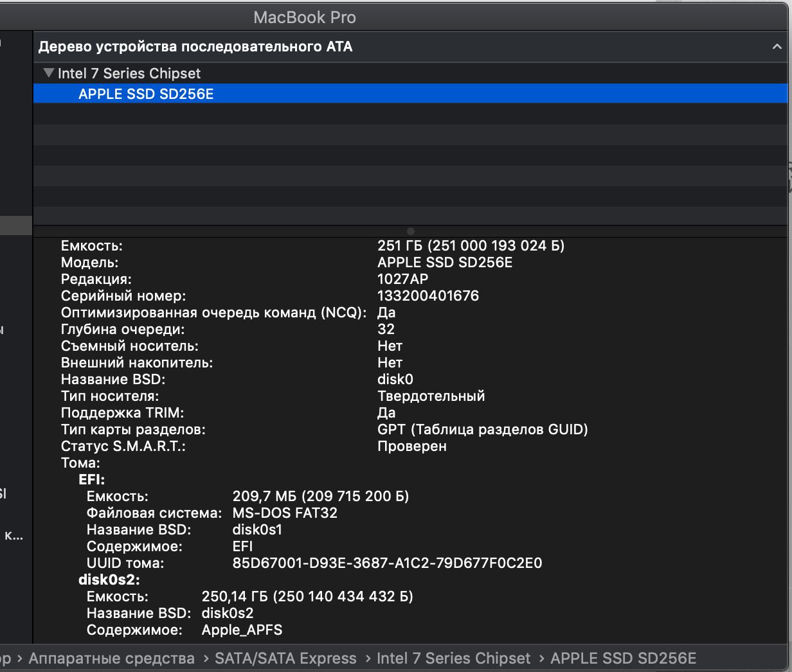The image size is (792, 672).
Task: Click 'Intel 7 Series Chipset' in path bar
Action: pyautogui.click(x=454, y=659)
